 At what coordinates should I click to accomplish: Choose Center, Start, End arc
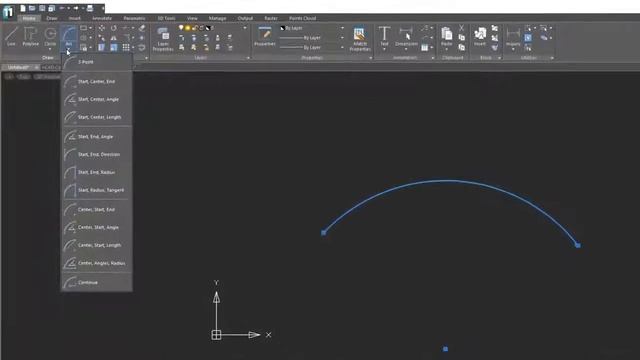click(97, 209)
